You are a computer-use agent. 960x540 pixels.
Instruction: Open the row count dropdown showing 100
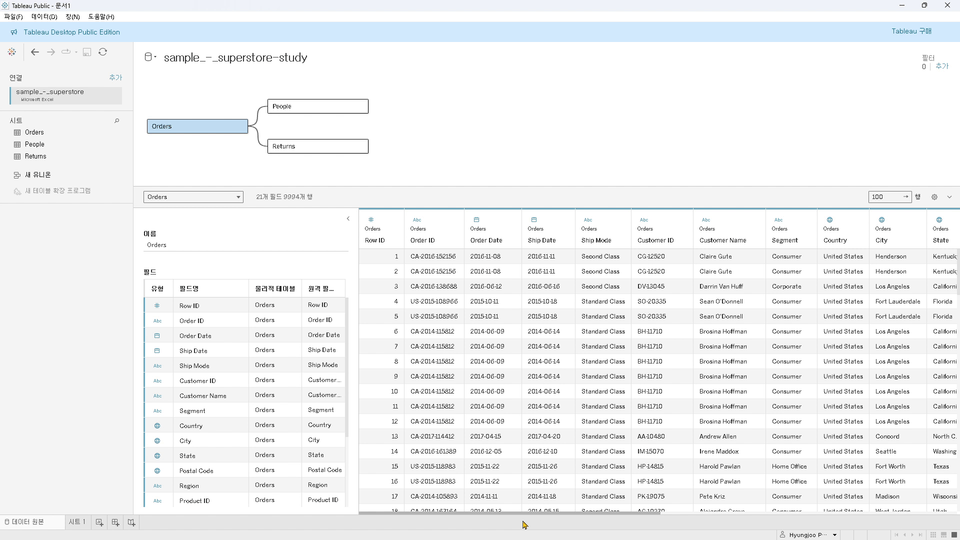(890, 197)
